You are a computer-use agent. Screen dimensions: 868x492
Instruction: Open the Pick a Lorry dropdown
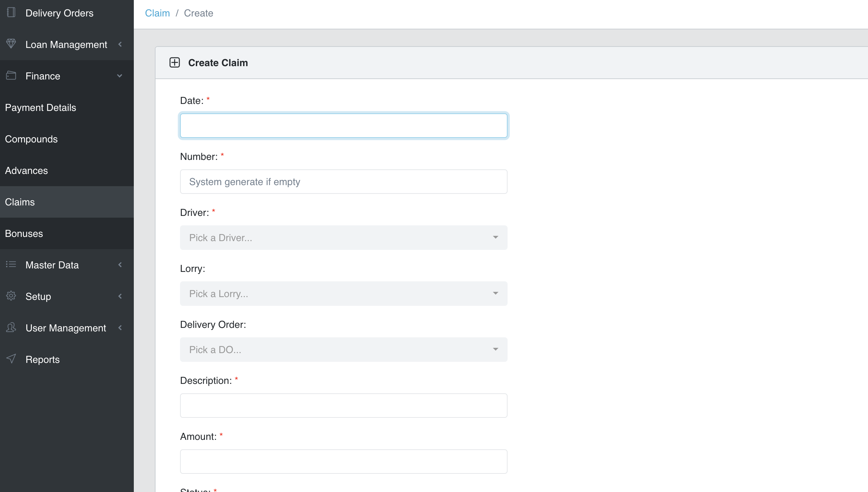(343, 294)
